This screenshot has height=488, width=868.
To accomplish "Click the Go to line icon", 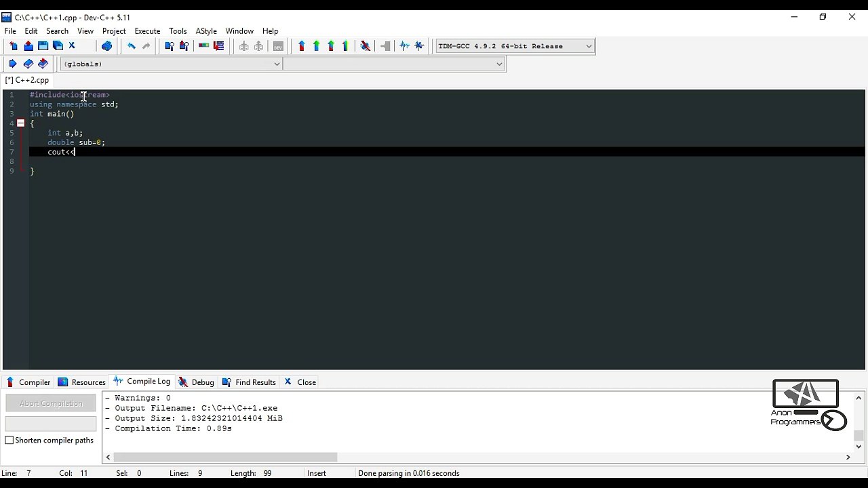I will tap(218, 46).
